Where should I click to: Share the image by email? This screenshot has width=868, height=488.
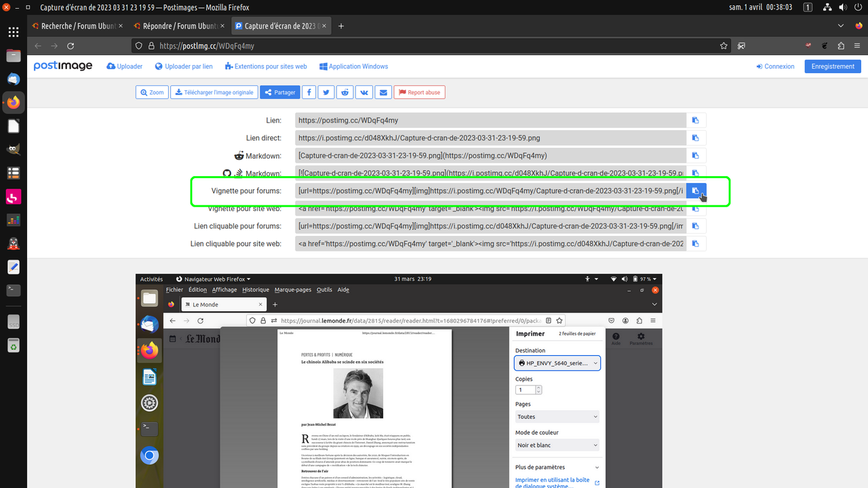[x=383, y=92]
